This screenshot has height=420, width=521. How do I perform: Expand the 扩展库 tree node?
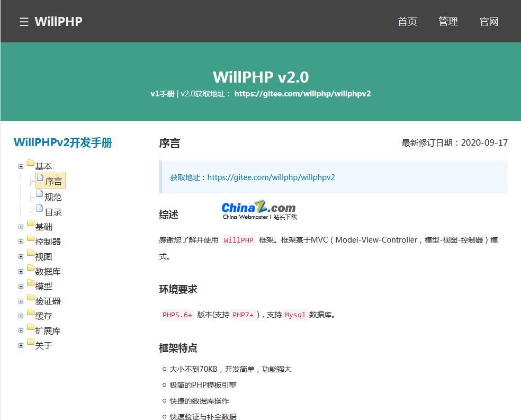tap(21, 331)
